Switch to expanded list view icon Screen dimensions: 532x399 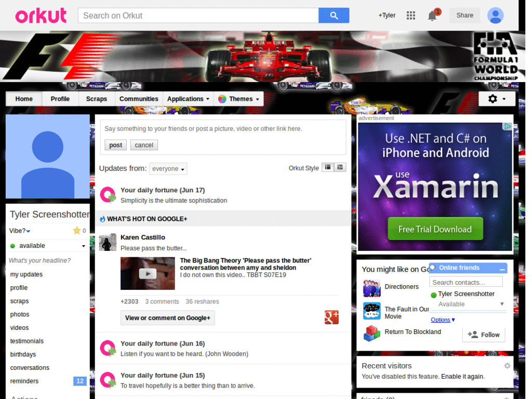(x=340, y=167)
